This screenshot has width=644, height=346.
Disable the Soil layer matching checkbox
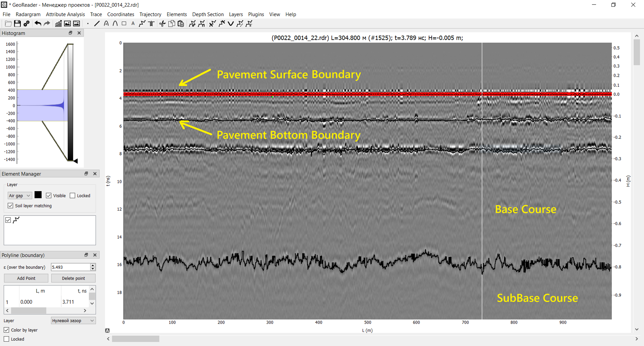click(10, 205)
